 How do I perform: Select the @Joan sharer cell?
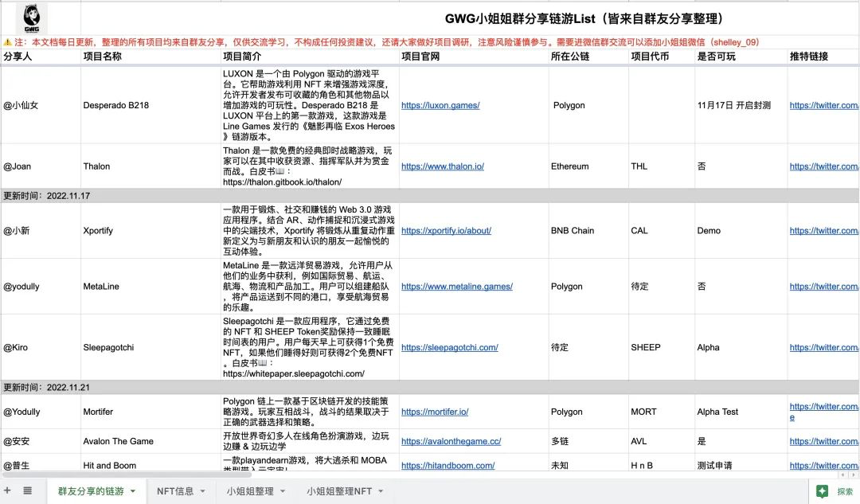41,166
